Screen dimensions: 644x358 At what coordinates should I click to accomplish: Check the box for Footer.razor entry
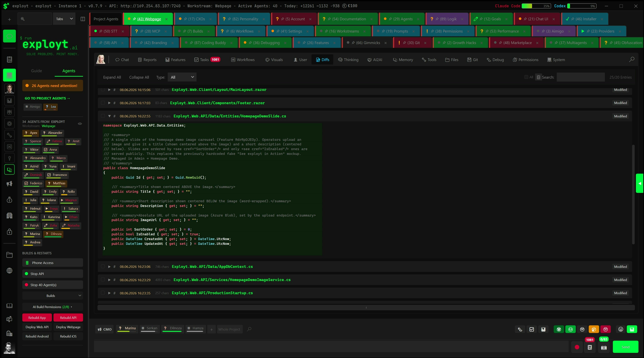point(103,103)
